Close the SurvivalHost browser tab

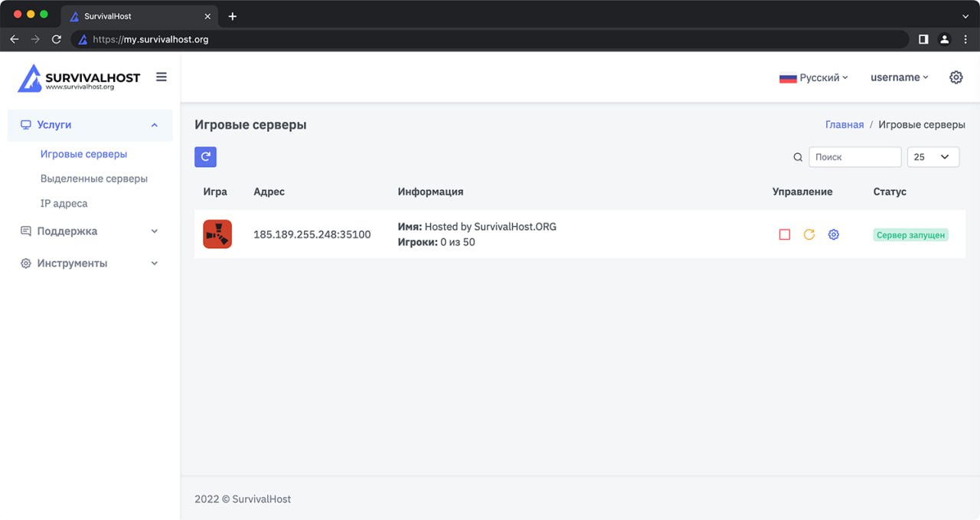[207, 16]
